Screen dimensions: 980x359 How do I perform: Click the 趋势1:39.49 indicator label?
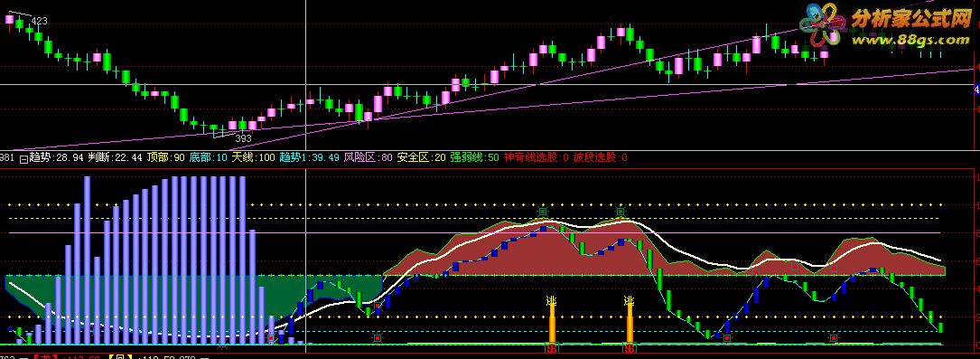(309, 157)
